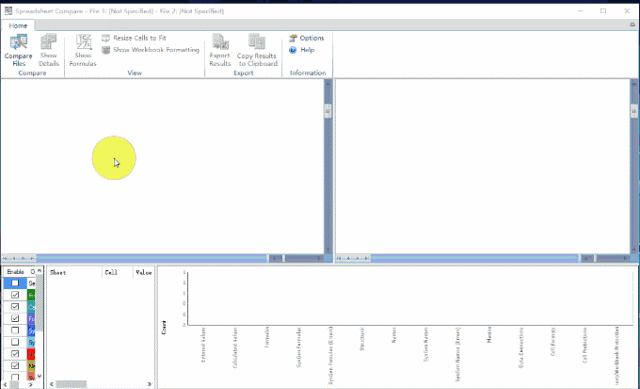This screenshot has width=640, height=389.
Task: Click the Value column header
Action: [x=144, y=272]
